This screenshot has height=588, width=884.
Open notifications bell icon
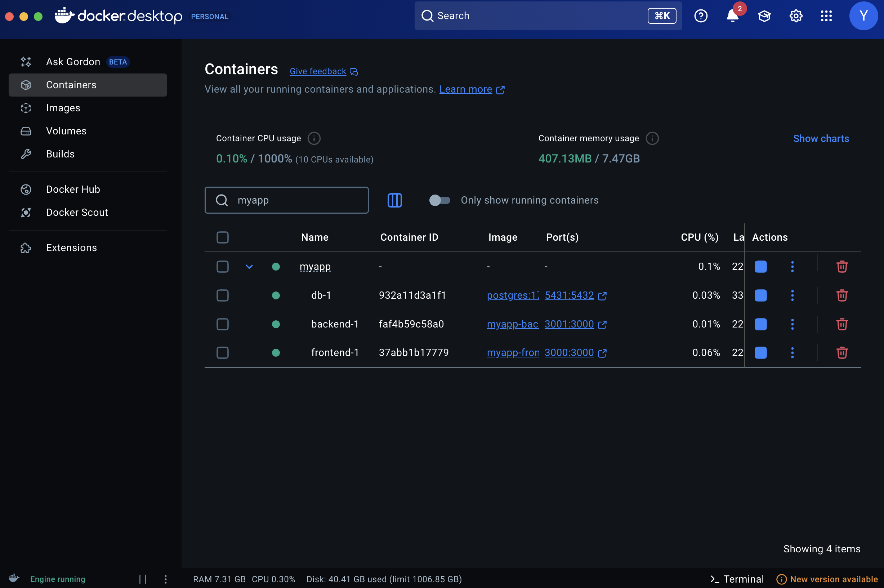pyautogui.click(x=733, y=16)
